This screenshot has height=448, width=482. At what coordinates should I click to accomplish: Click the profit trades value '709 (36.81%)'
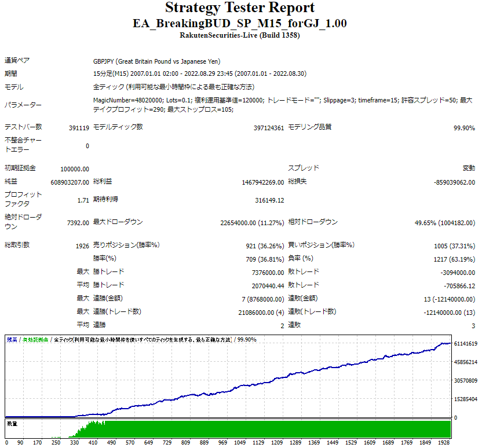[265, 259]
